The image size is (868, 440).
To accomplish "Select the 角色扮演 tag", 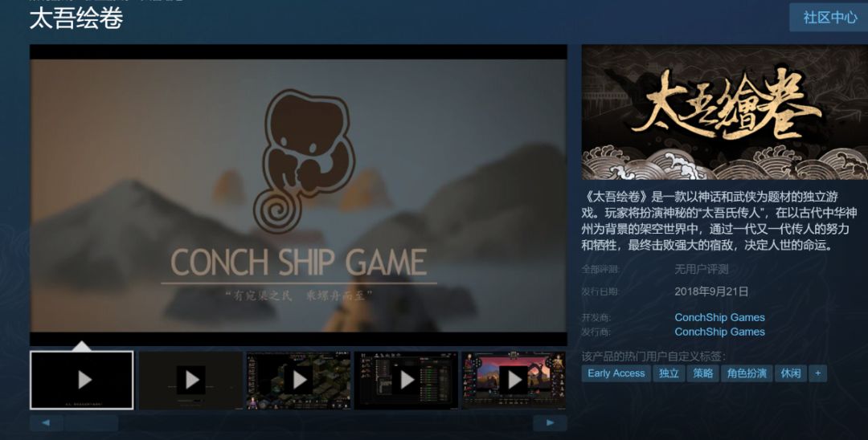I will (747, 373).
